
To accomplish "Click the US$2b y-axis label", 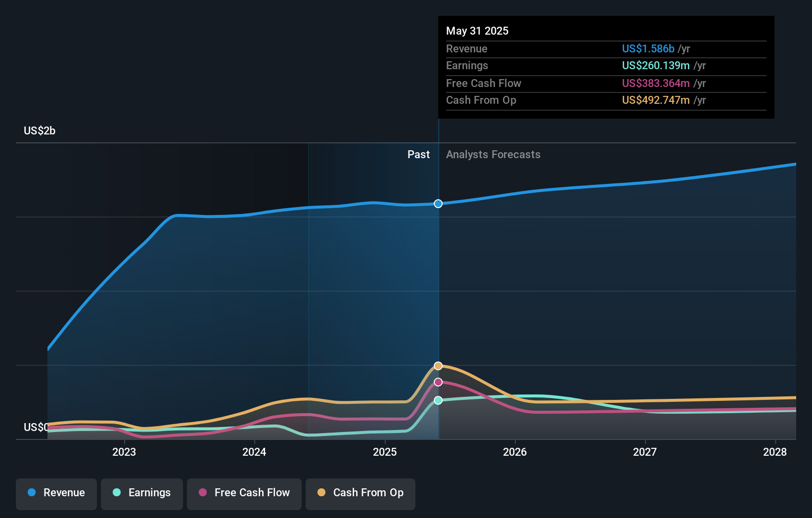I will pyautogui.click(x=40, y=130).
